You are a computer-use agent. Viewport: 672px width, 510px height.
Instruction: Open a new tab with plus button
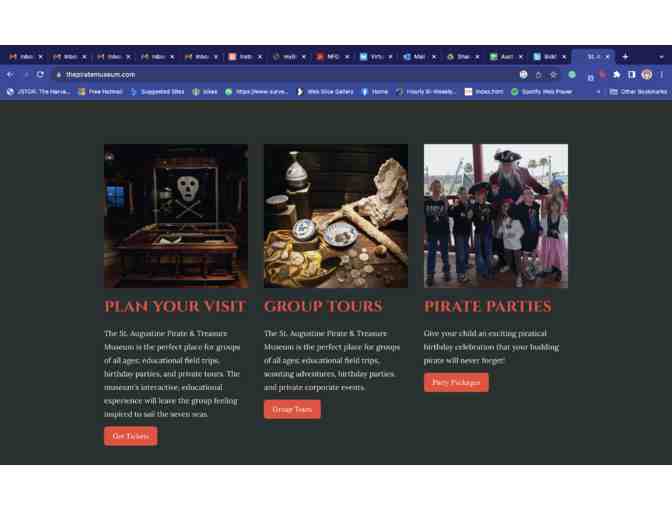coord(625,57)
